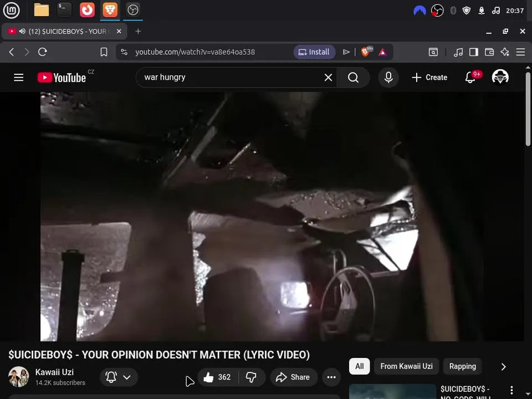Open the Kawaii Uzi channel avatar
Viewport: 532px width, 399px height.
[19, 377]
